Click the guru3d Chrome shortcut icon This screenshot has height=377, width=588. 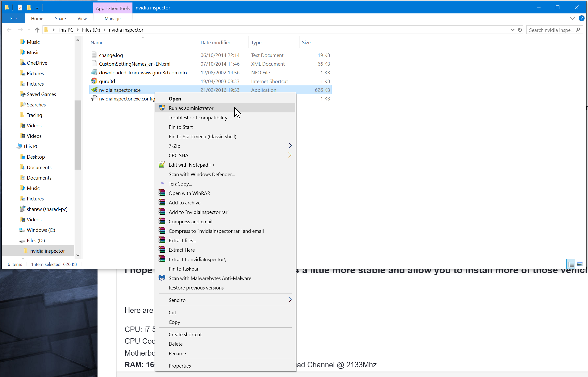pos(94,81)
